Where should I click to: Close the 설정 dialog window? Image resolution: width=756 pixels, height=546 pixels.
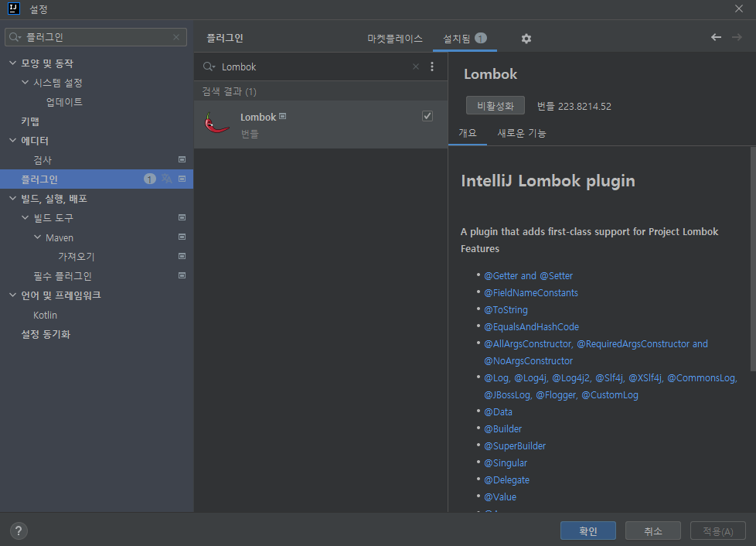(x=739, y=9)
